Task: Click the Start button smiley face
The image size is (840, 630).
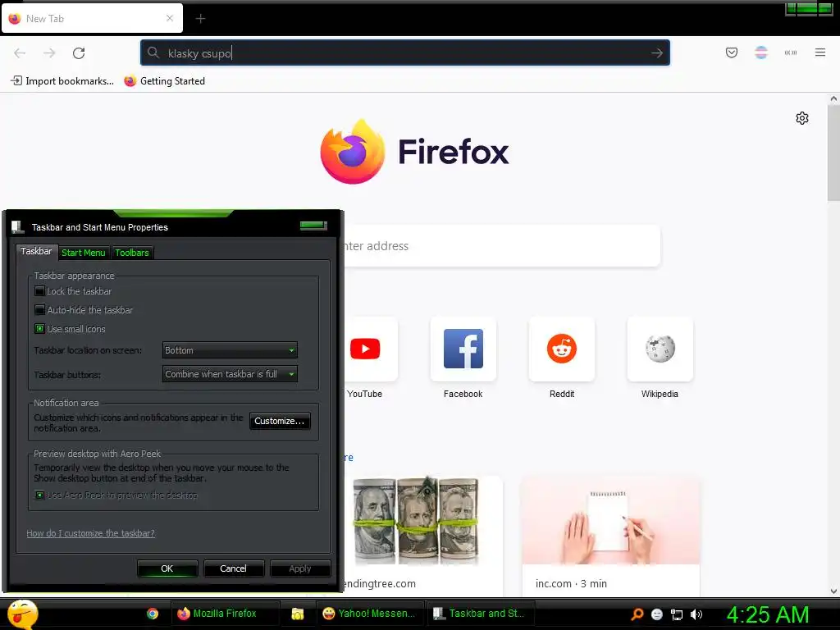Action: pyautogui.click(x=22, y=614)
